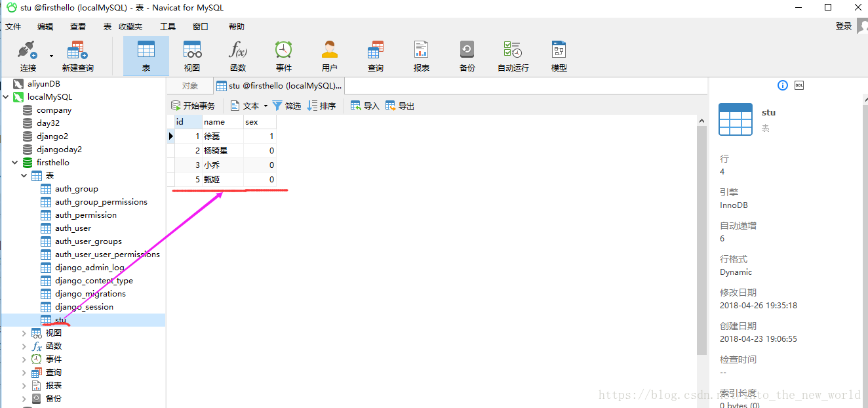
Task: Select the auth_permission table
Action: click(x=86, y=215)
